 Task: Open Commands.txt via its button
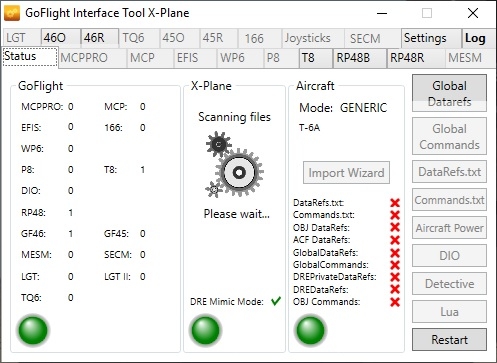[x=449, y=200]
